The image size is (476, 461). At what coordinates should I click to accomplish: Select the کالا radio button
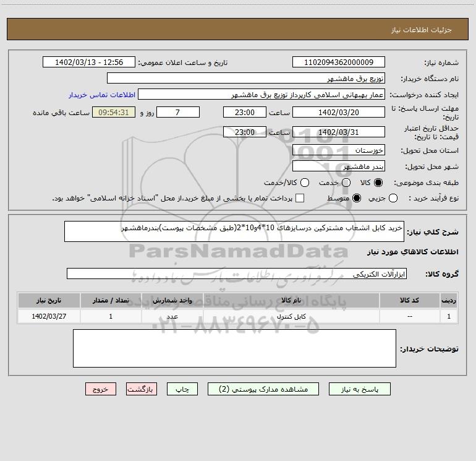click(378, 183)
